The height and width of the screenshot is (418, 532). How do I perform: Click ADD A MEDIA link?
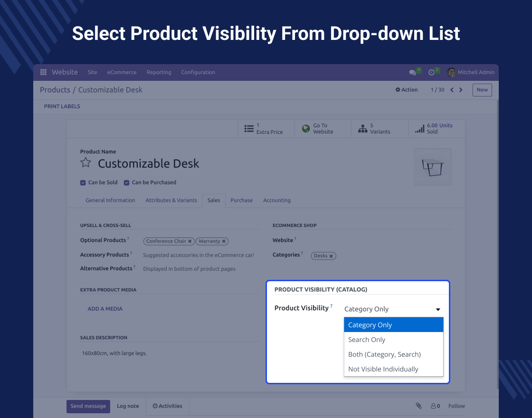(105, 309)
